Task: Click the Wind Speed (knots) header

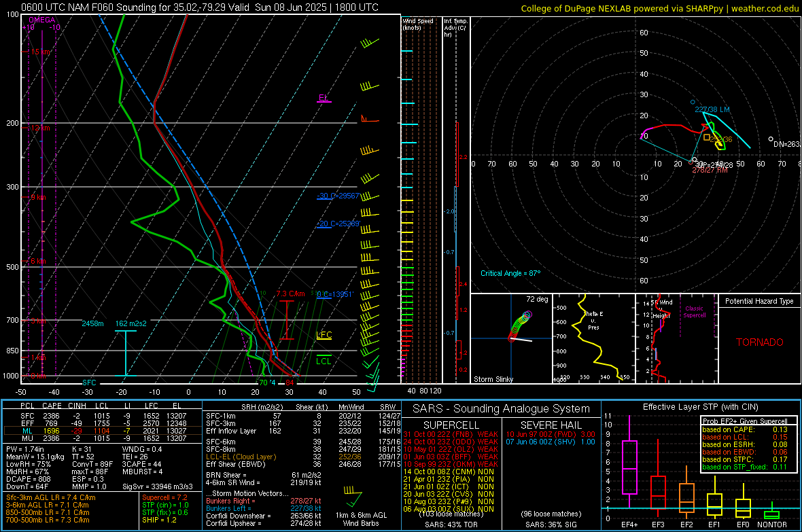Action: [x=418, y=24]
